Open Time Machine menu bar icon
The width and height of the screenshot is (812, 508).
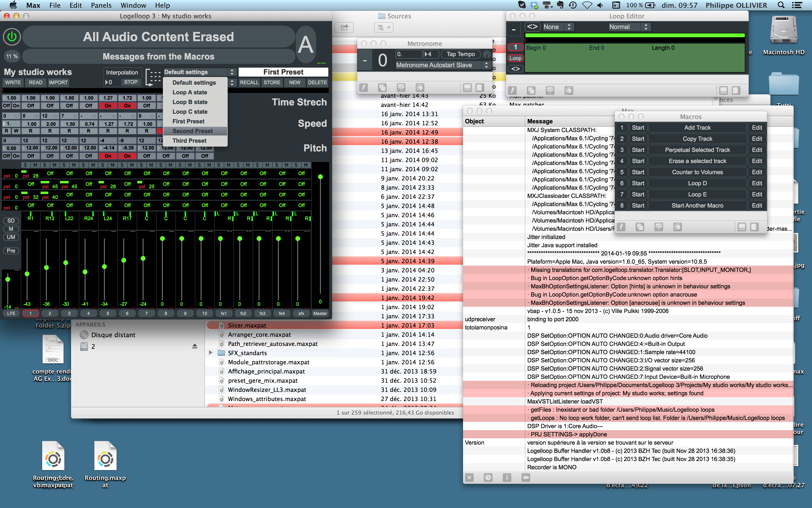point(573,5)
